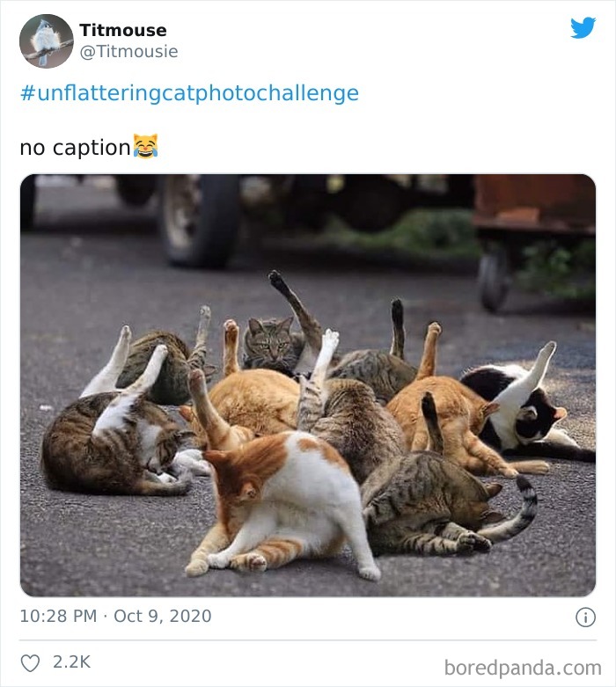Click the vehicle tire in the photo background

pos(200,220)
